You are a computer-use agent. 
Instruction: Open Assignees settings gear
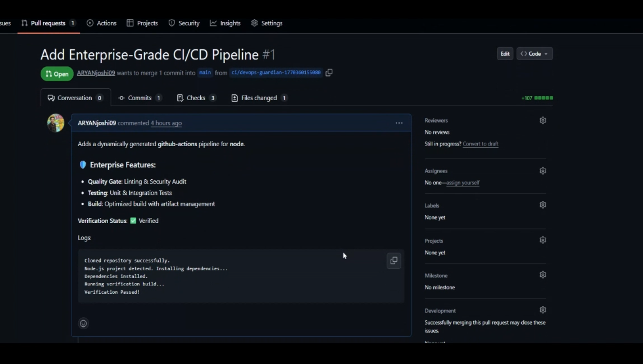(x=543, y=171)
